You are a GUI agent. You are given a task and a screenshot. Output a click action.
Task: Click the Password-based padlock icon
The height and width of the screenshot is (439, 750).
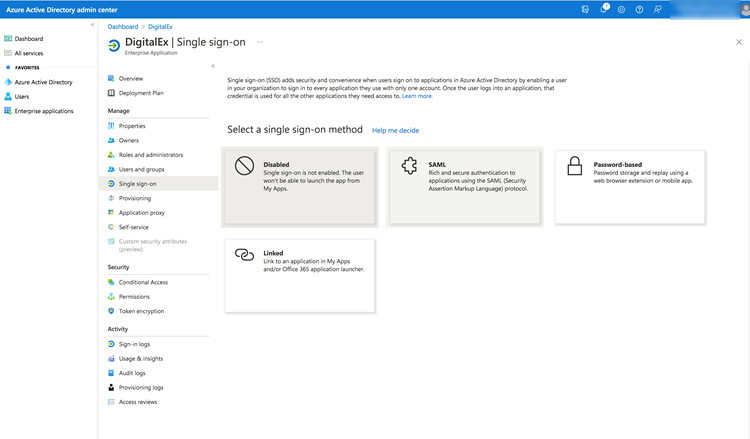pyautogui.click(x=575, y=167)
